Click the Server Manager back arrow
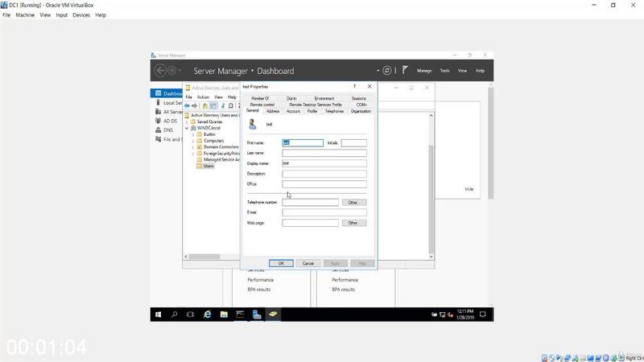The image size is (644, 362). 160,71
